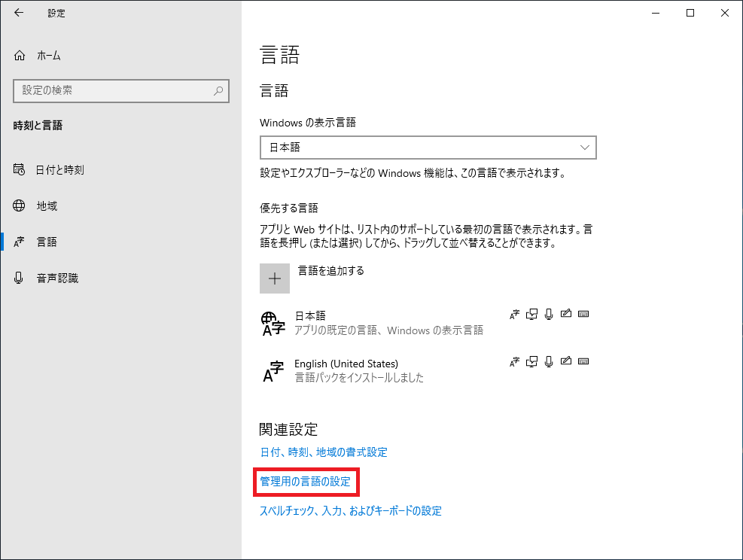Click English keyboard feature icon

(583, 361)
